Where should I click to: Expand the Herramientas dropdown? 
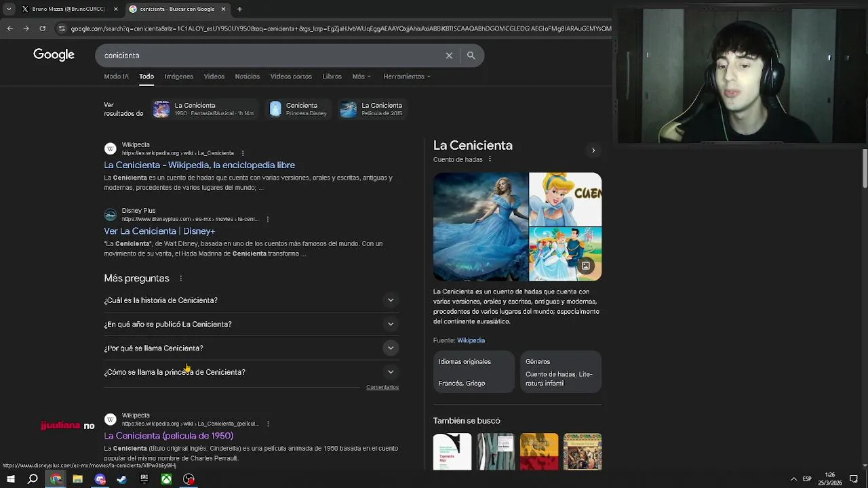click(x=407, y=77)
